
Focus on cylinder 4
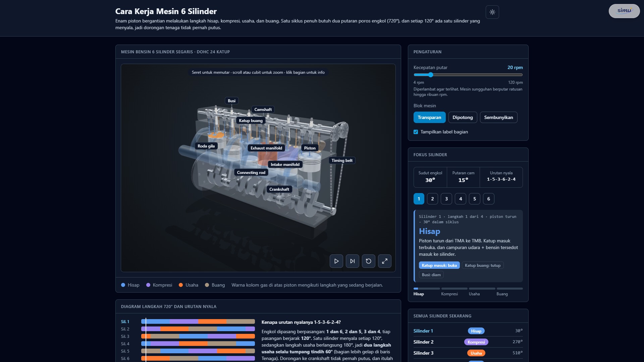tap(461, 199)
